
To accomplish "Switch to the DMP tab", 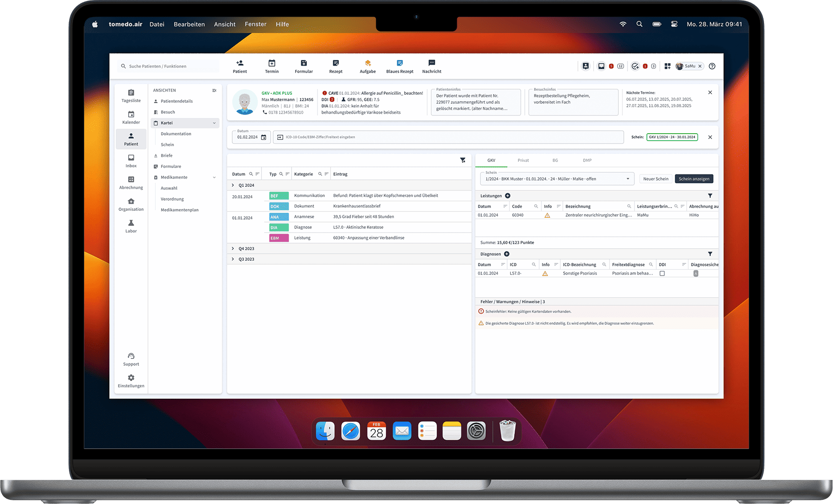I will (x=587, y=160).
